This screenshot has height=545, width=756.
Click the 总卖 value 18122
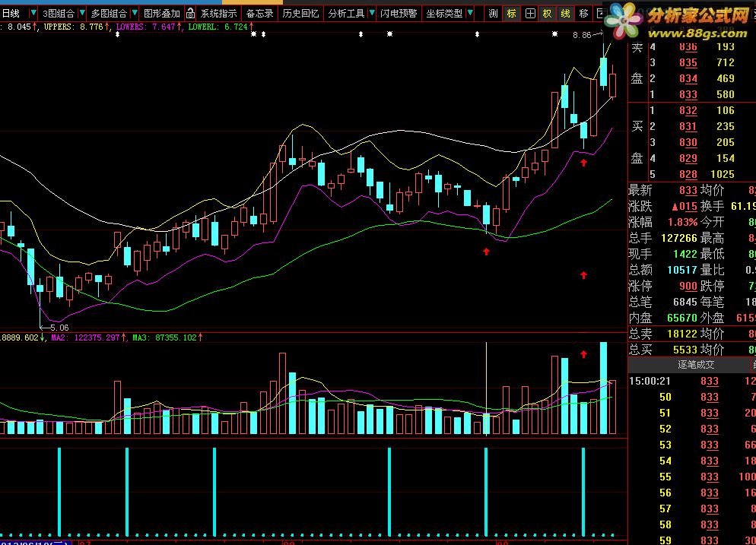[682, 334]
